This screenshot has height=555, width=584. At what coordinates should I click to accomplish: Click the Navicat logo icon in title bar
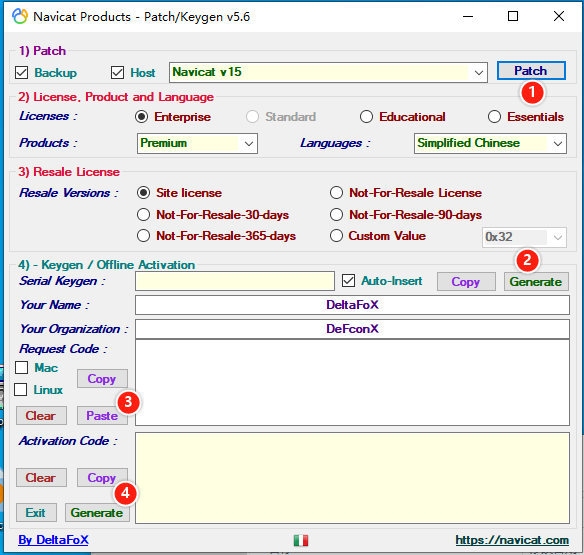20,16
